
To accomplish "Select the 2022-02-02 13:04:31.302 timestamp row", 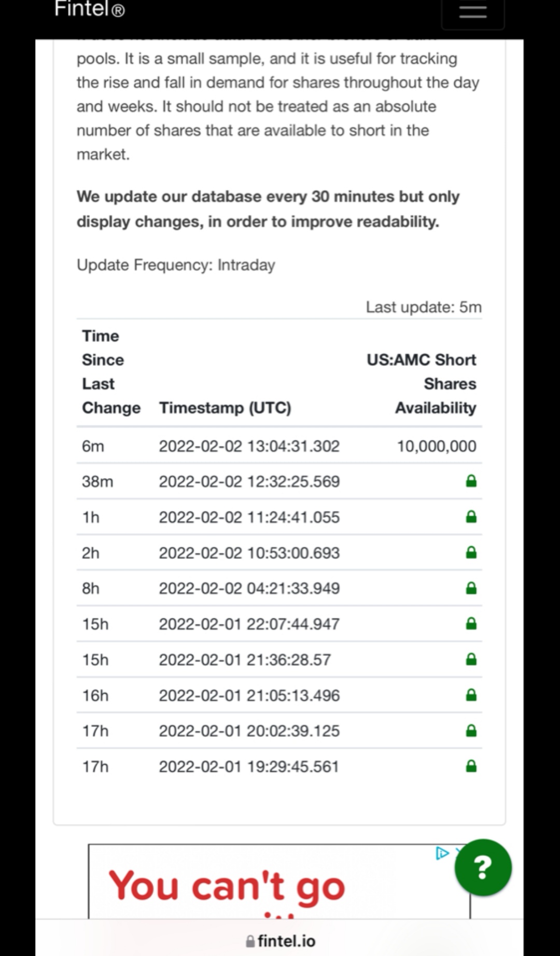I will [x=249, y=446].
